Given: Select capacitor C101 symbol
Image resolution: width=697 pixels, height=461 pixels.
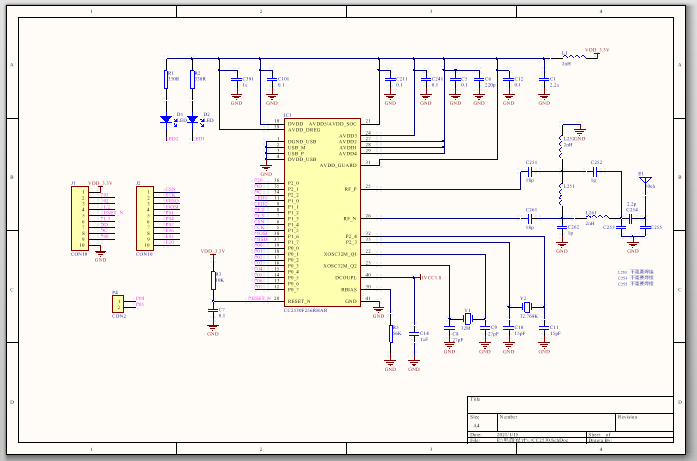Looking at the screenshot, I should 272,80.
